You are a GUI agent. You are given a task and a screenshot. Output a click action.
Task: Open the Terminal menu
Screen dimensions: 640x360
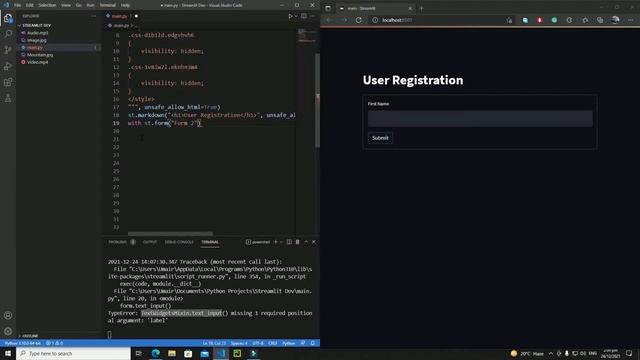pyautogui.click(x=108, y=5)
